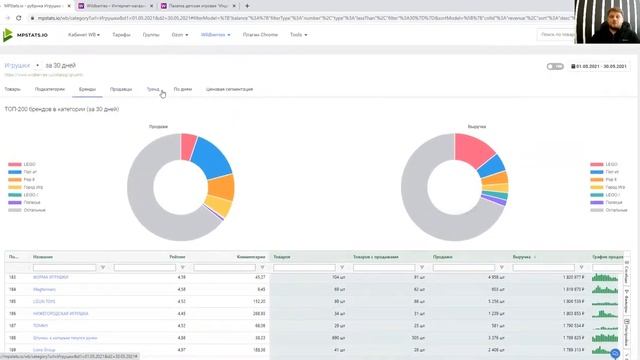Toggle the switch beside the date range
This screenshot has width=640, height=360.
555,66
